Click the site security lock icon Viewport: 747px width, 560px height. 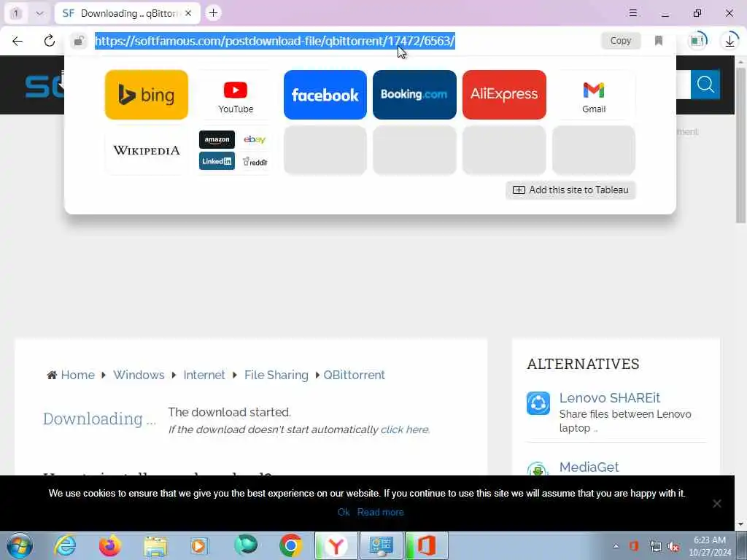(x=79, y=41)
